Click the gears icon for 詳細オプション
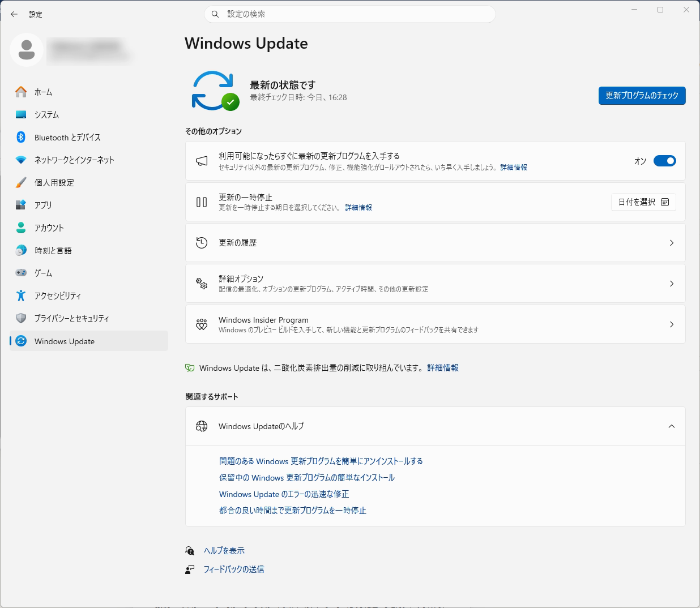Viewport: 700px width, 608px height. (202, 284)
